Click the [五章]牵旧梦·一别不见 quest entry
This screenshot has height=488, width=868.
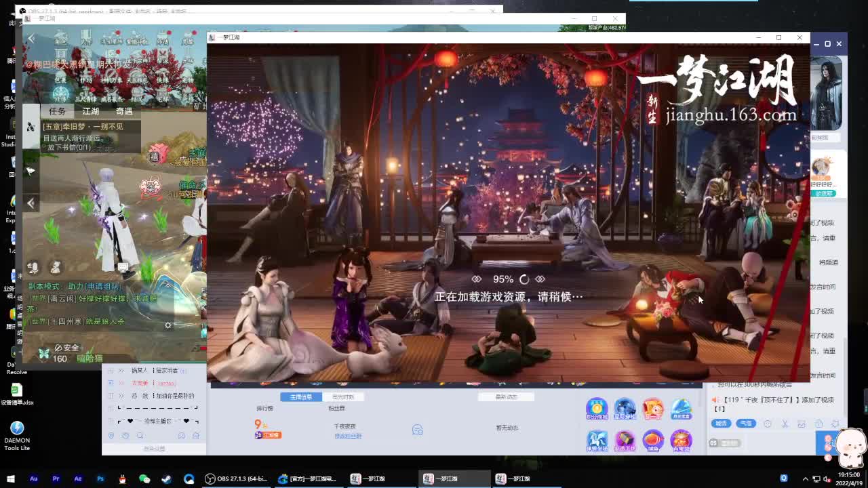click(x=83, y=127)
